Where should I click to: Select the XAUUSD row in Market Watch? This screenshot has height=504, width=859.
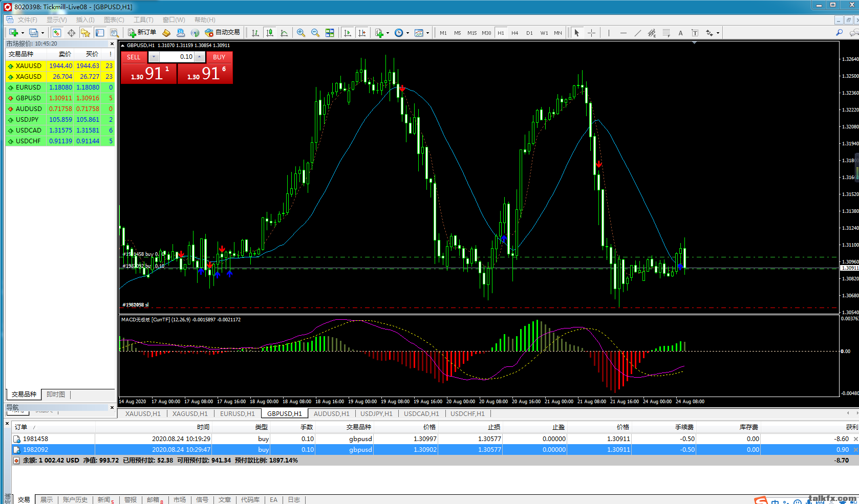[60, 65]
